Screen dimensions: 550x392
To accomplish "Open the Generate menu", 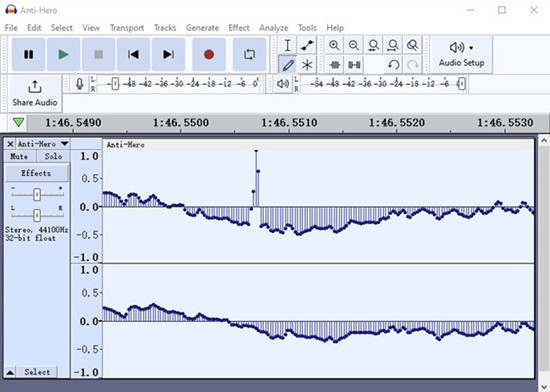I will tap(202, 28).
